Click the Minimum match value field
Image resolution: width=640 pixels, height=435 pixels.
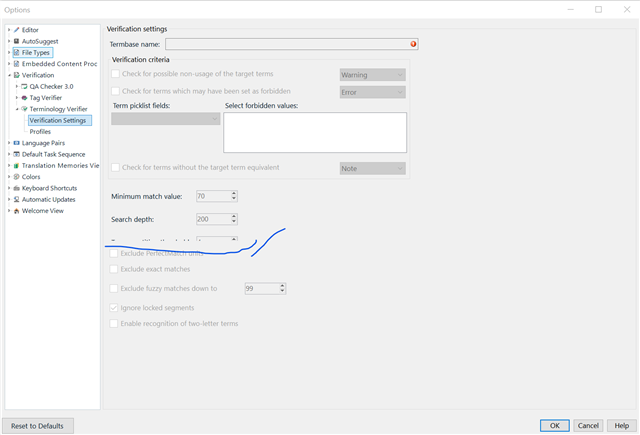click(213, 196)
